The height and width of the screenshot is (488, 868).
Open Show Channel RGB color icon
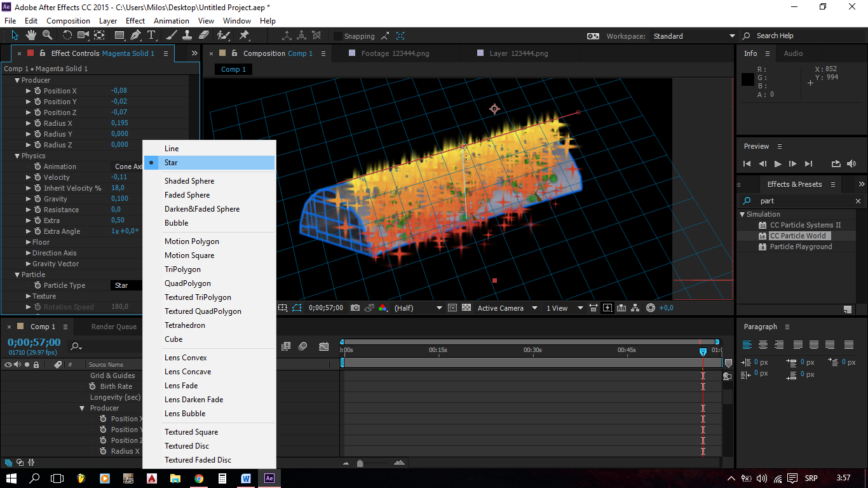pos(383,308)
